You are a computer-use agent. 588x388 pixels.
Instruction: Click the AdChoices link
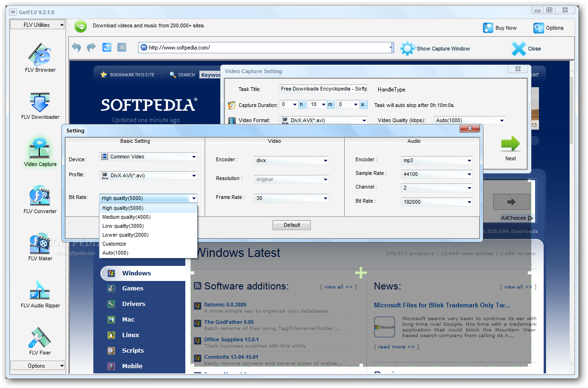pyautogui.click(x=517, y=218)
